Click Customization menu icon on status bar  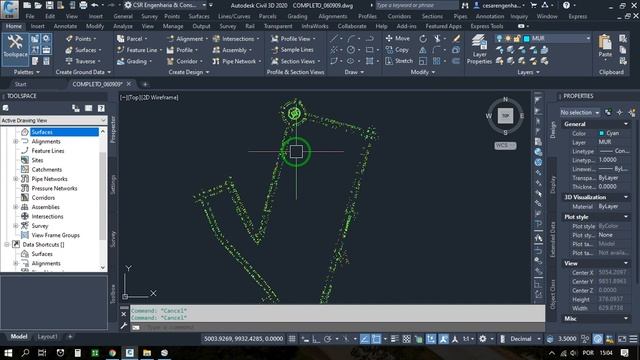633,339
